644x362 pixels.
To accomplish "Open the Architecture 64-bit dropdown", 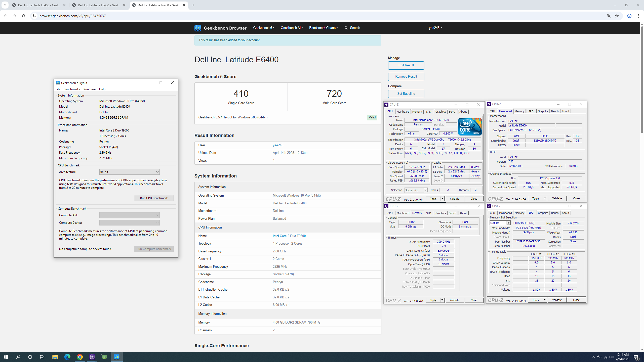I will [129, 172].
